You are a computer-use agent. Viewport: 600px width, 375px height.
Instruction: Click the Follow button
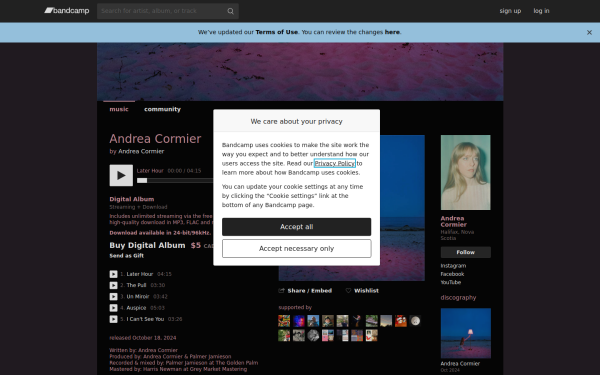pos(465,252)
